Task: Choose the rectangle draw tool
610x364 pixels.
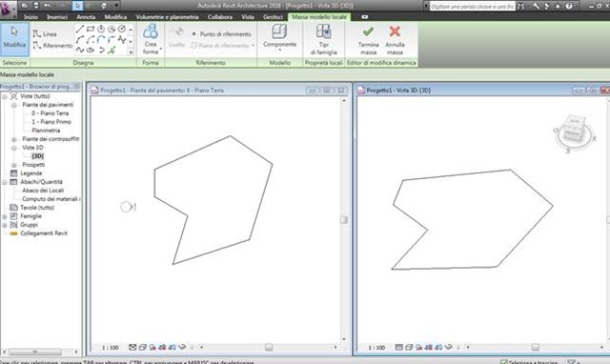Action: coord(91,30)
